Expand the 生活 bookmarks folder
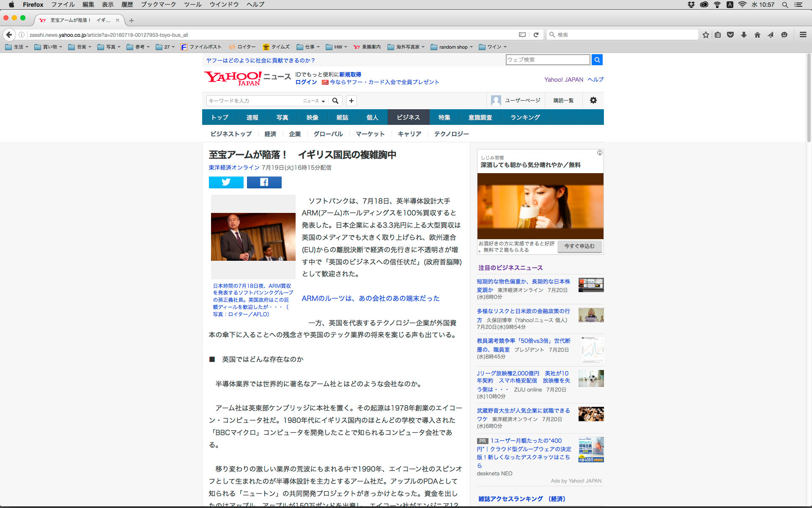The height and width of the screenshot is (508, 812). tap(17, 47)
